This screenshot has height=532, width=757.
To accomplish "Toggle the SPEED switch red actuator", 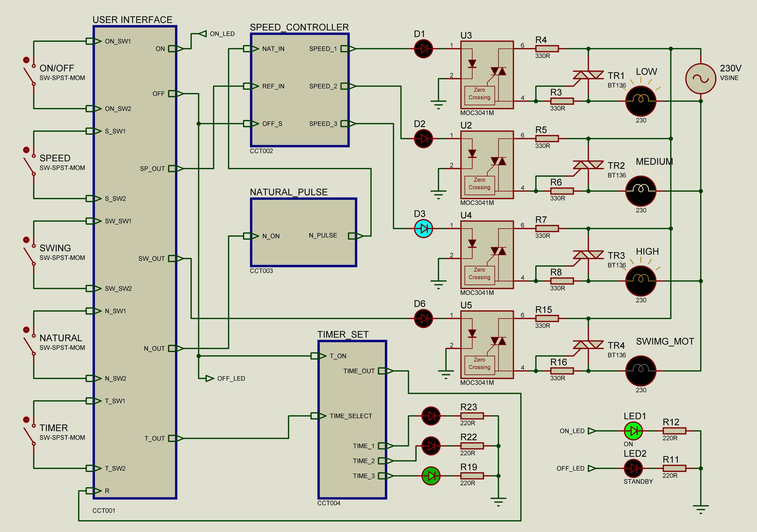I will point(26,150).
